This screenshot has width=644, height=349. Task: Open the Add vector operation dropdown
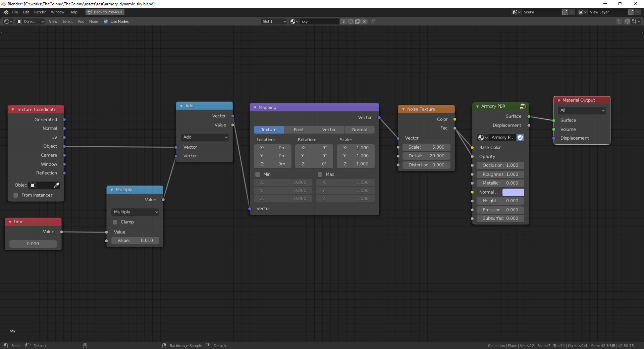(205, 137)
